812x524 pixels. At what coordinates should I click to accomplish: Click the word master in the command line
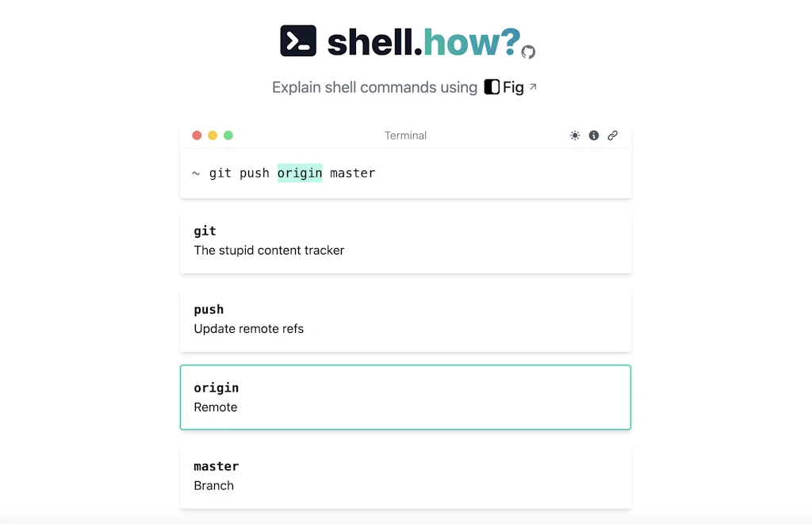coord(353,173)
